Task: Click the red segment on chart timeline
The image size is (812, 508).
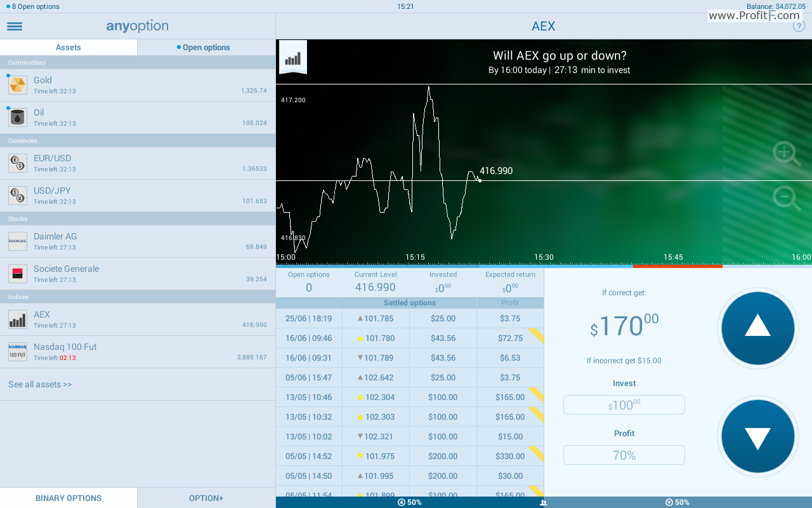Action: tap(678, 266)
